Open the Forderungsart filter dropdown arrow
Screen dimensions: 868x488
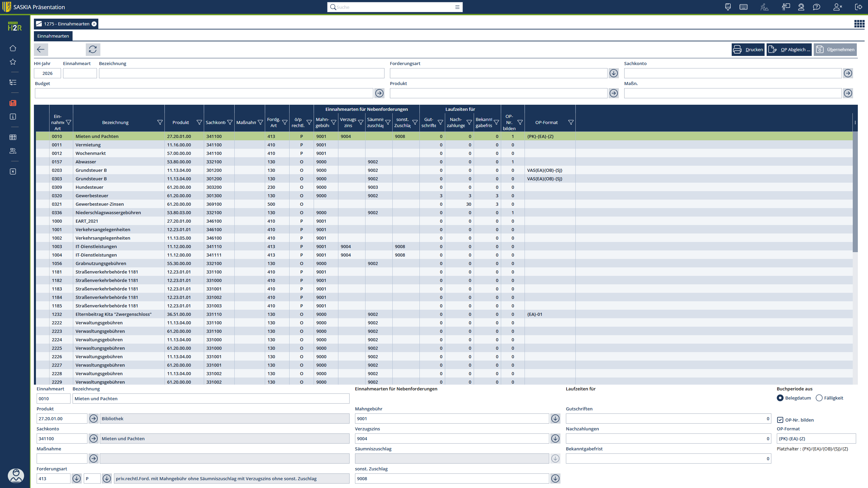613,73
